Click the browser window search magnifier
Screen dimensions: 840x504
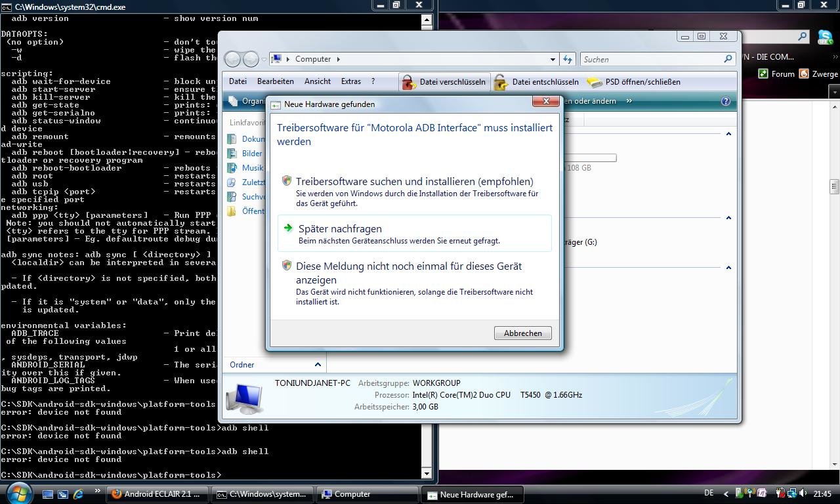pyautogui.click(x=803, y=37)
